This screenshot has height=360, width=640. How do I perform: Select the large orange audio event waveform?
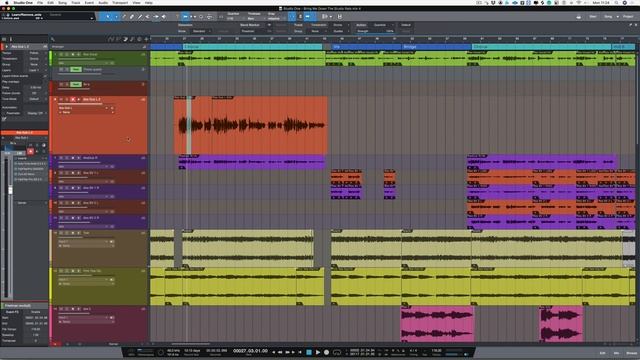click(251, 125)
